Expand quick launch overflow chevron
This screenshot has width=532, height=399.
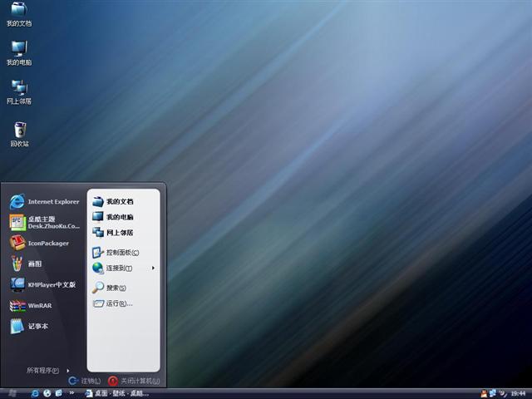71,393
